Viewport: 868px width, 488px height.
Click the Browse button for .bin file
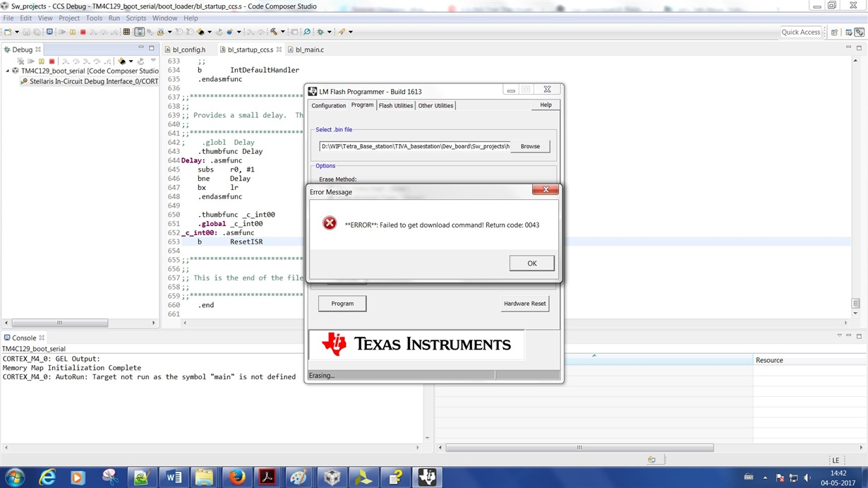click(530, 147)
